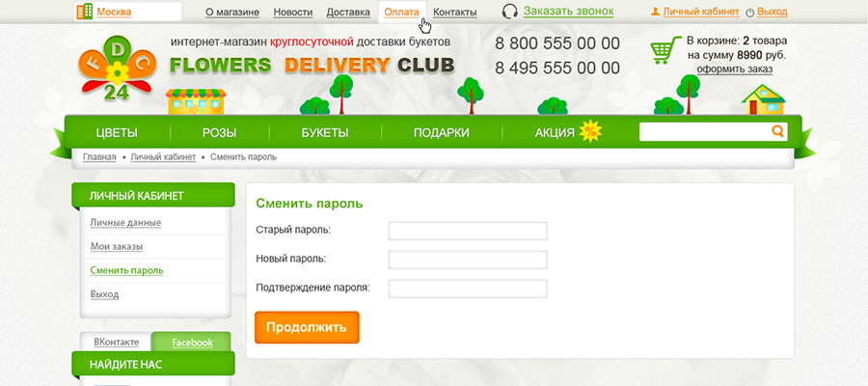Image resolution: width=868 pixels, height=386 pixels.
Task: Click the orange search magnifier icon
Action: click(777, 131)
